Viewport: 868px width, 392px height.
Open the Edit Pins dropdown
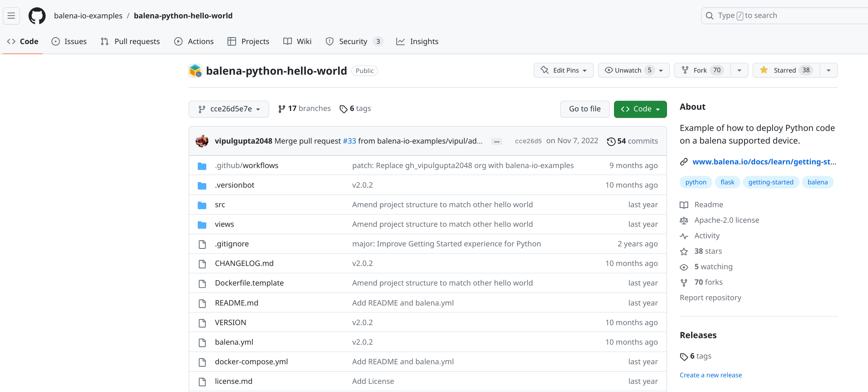(x=563, y=70)
